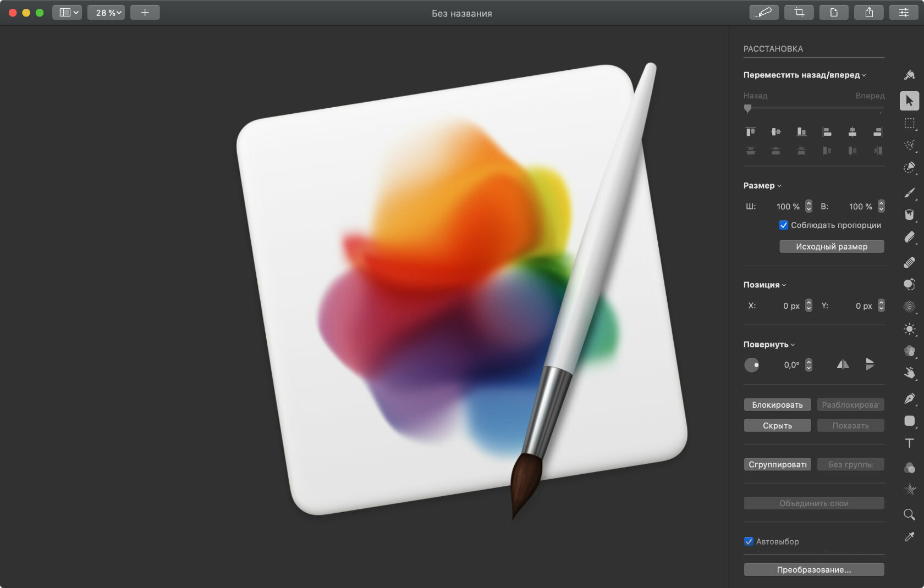Viewport: 924px width, 588px height.
Task: Click the Назад/Вперед layer order slider
Action: [814, 108]
